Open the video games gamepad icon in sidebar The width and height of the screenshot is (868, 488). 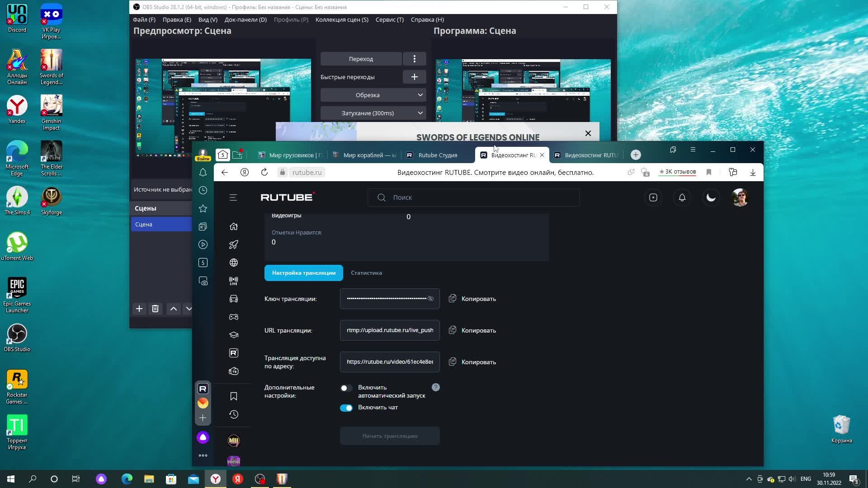click(x=233, y=317)
